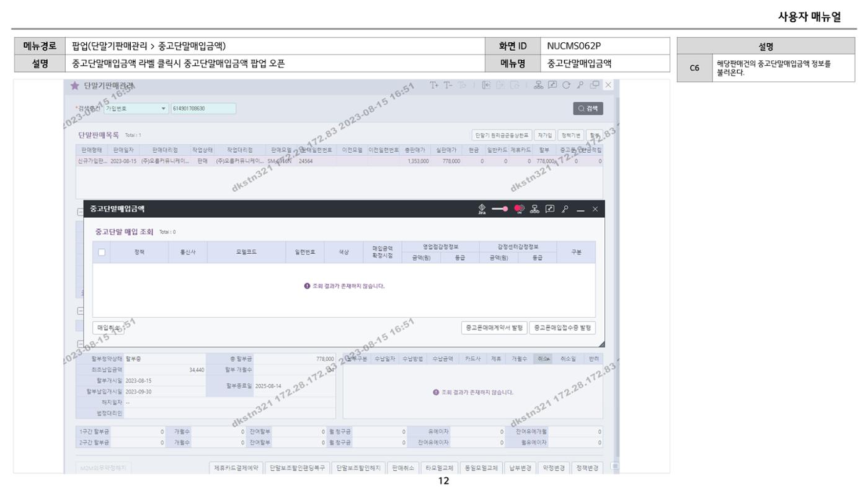Image resolution: width=868 pixels, height=489 pixels.
Task: Select the 신규가입 sales row dated 2023-08-15
Action: point(340,161)
